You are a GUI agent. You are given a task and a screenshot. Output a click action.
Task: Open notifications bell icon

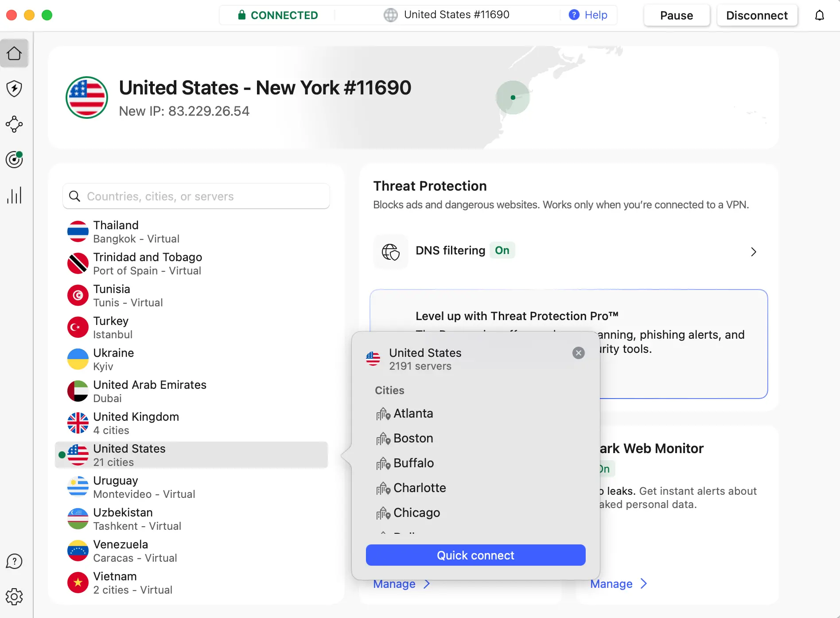pyautogui.click(x=820, y=16)
